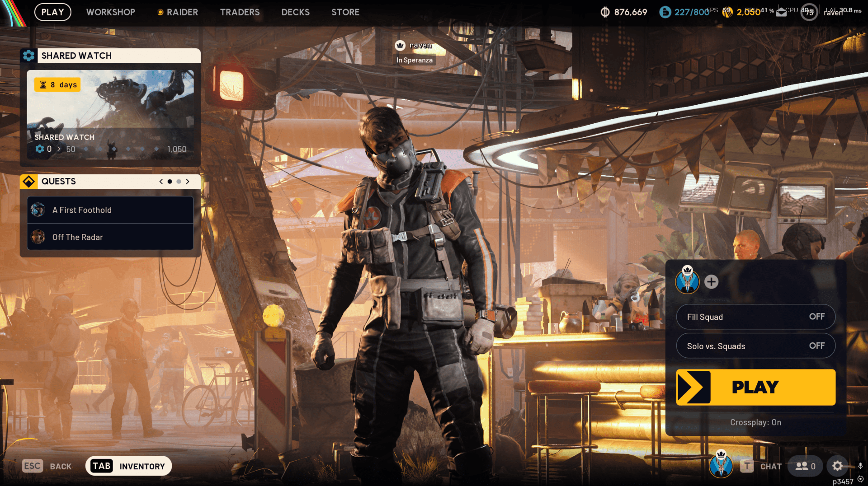The image size is (868, 486).
Task: Click the Shared Watch gear-flower header icon
Action: (29, 56)
